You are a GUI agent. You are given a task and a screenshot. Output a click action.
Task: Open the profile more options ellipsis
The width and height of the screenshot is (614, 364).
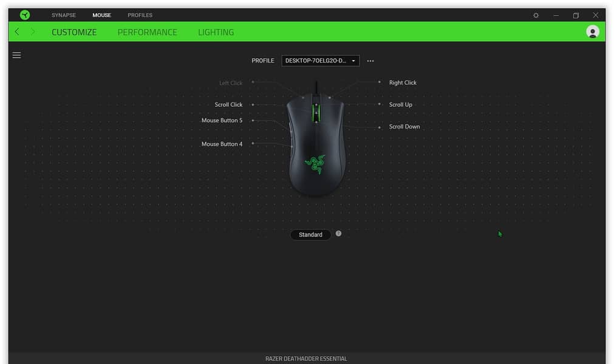point(370,61)
